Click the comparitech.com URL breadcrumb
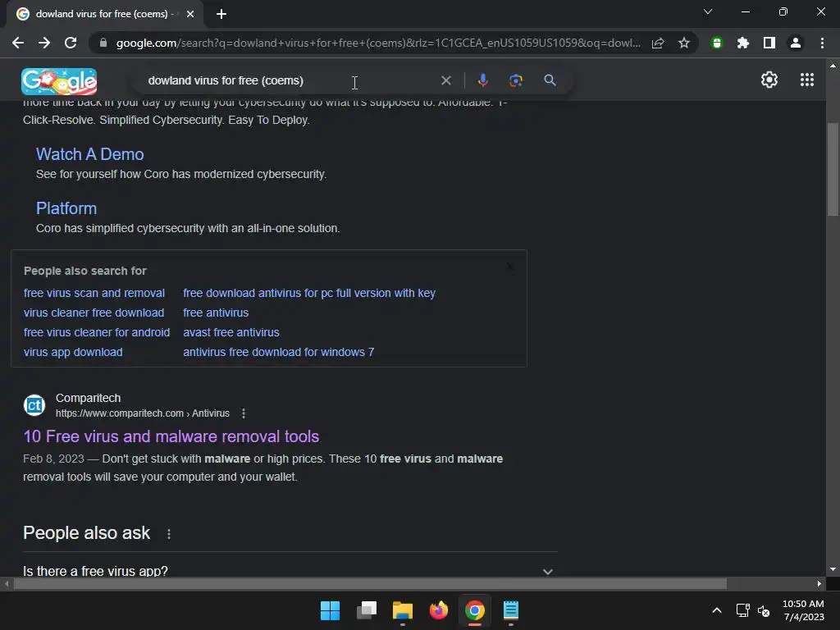840x630 pixels. [x=143, y=413]
